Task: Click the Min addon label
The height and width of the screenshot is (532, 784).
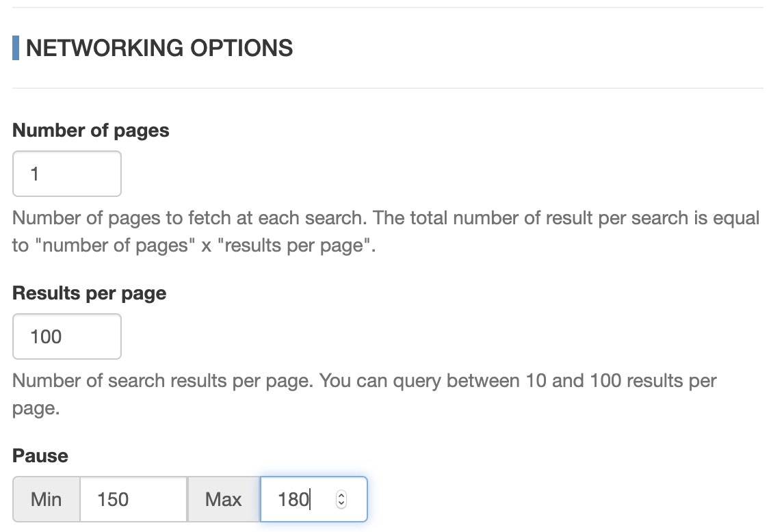Action: (47, 499)
